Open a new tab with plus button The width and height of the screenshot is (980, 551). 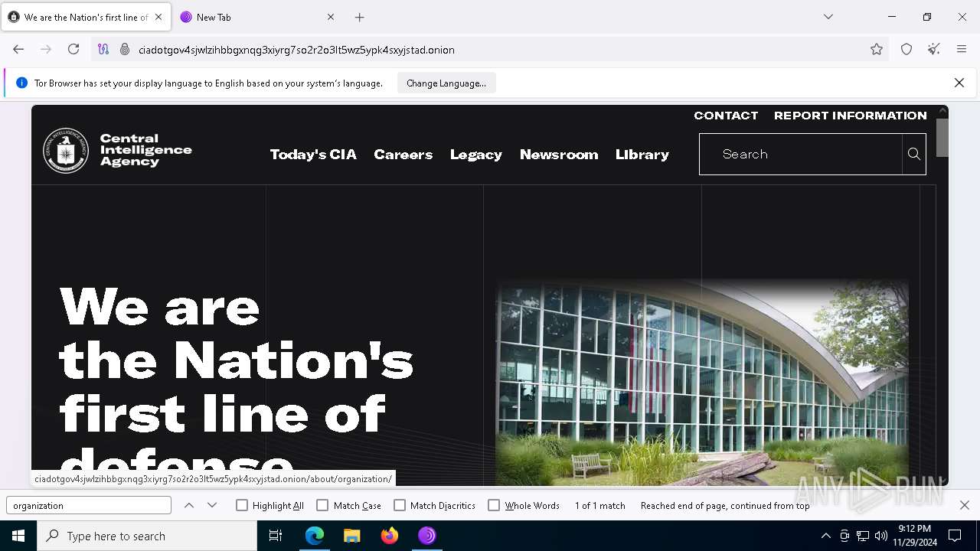pos(360,17)
